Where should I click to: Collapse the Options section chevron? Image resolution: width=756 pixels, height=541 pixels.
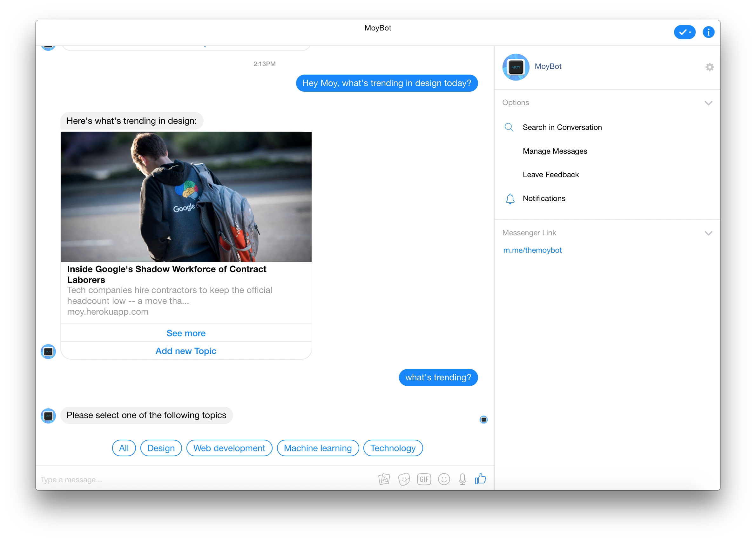(x=708, y=103)
